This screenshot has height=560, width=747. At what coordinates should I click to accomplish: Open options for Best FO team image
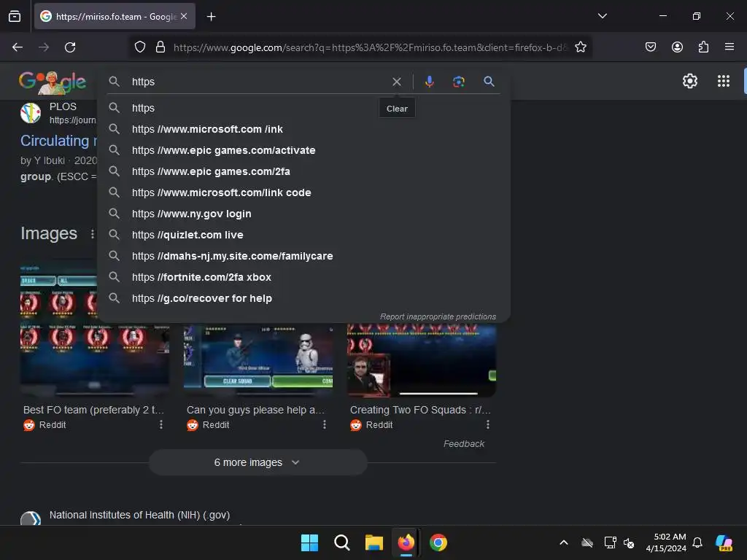tap(161, 424)
